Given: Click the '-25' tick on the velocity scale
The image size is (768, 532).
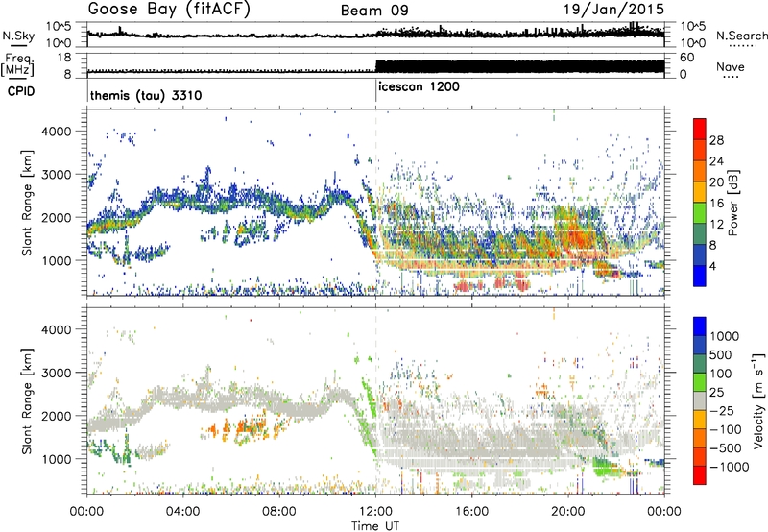Looking at the screenshot, I should point(722,410).
